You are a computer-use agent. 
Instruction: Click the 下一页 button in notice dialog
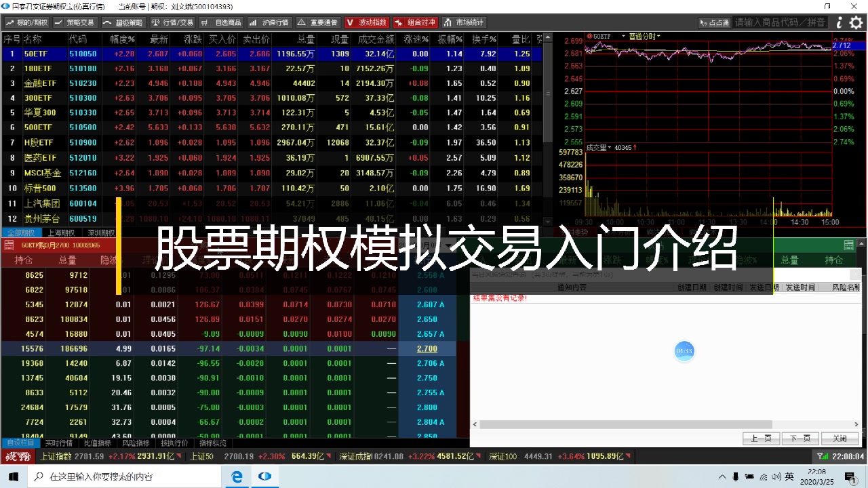800,439
